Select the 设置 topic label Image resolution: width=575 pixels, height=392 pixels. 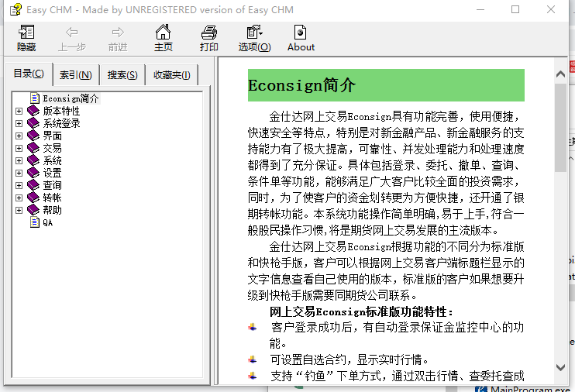52,173
